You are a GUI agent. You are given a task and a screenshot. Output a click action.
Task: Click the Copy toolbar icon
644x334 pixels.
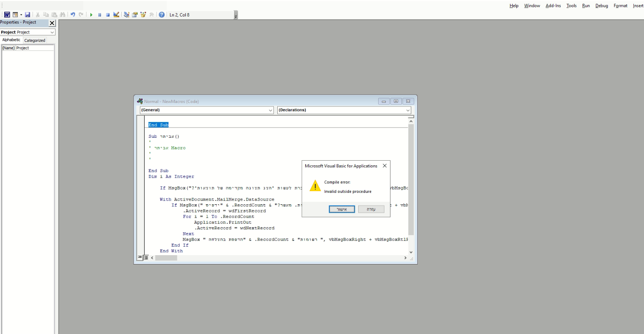[x=46, y=15]
